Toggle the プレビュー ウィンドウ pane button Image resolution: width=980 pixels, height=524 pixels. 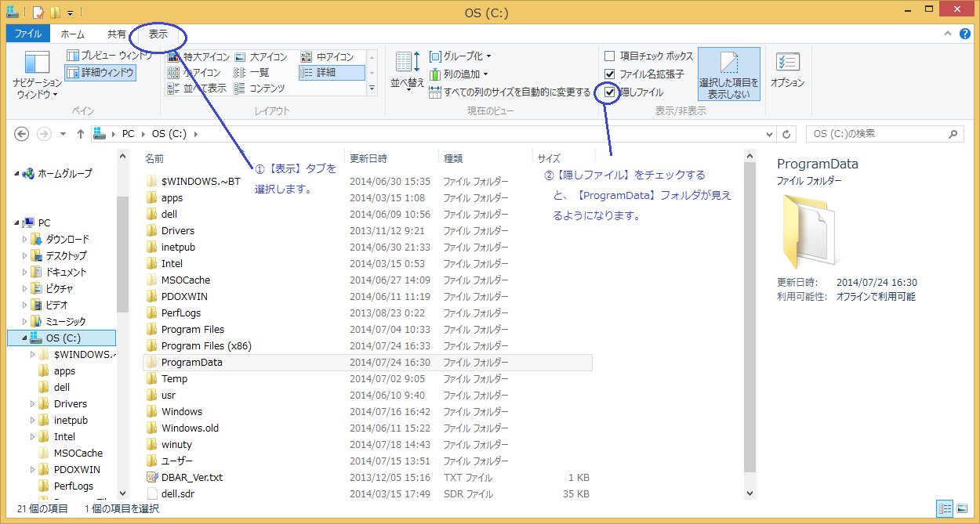coord(109,56)
